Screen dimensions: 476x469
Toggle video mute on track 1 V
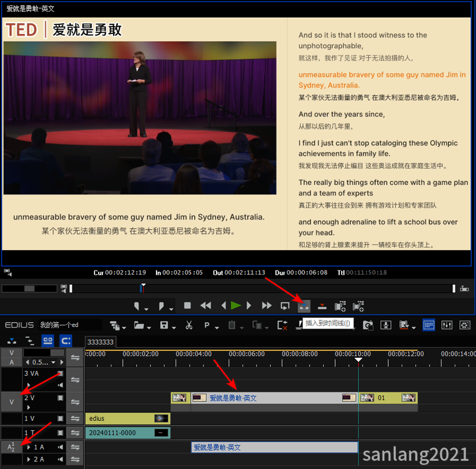pyautogui.click(x=61, y=418)
